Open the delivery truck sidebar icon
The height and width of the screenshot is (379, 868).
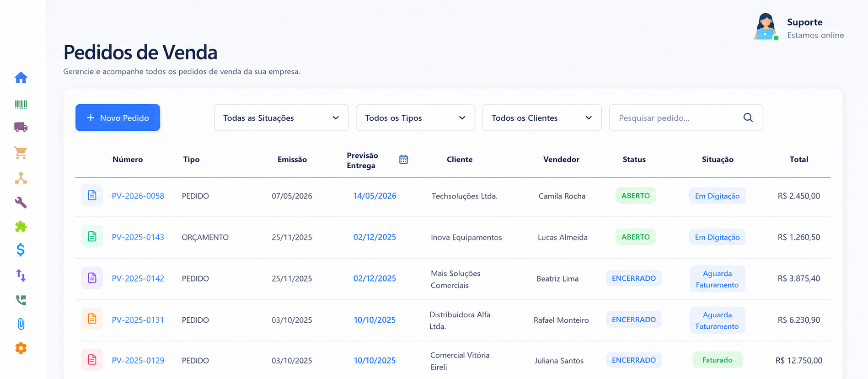[21, 127]
